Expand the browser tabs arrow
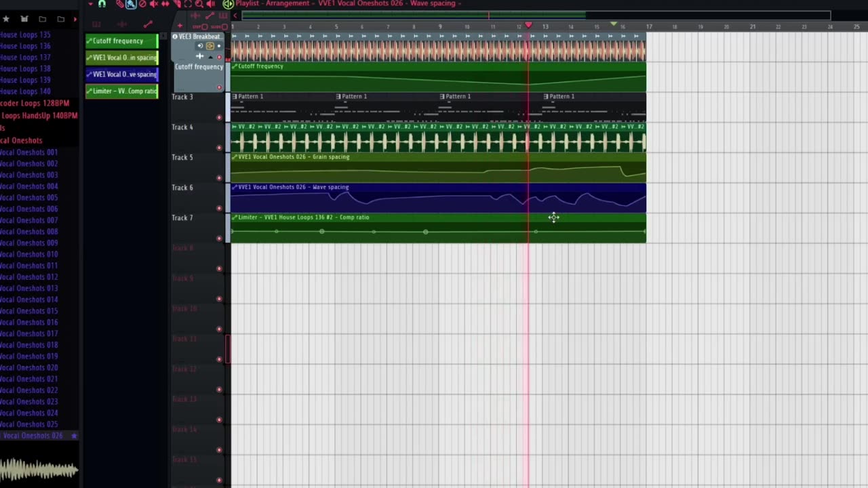Viewport: 868px width, 488px height. point(75,19)
